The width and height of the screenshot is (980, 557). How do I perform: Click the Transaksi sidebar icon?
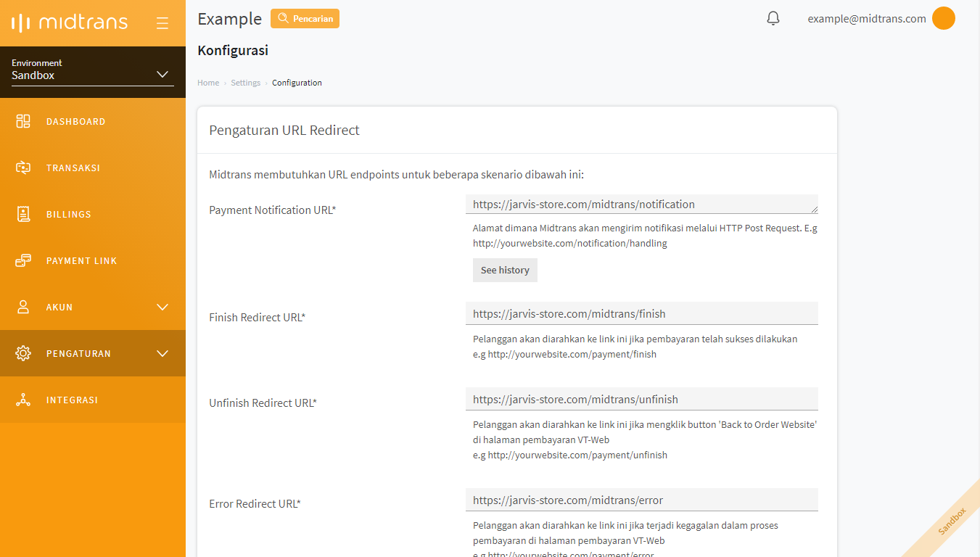point(23,168)
